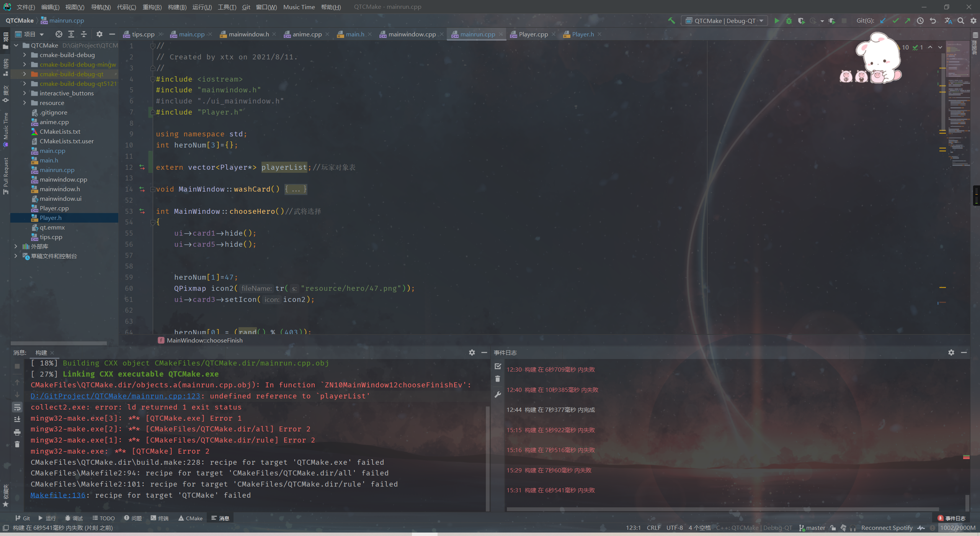Open Search Everywhere magnifier icon

pos(961,21)
